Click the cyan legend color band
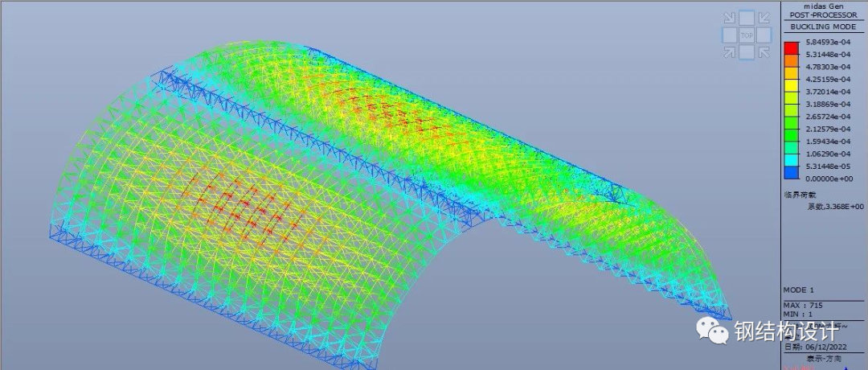This screenshot has height=370, width=868. click(x=792, y=160)
